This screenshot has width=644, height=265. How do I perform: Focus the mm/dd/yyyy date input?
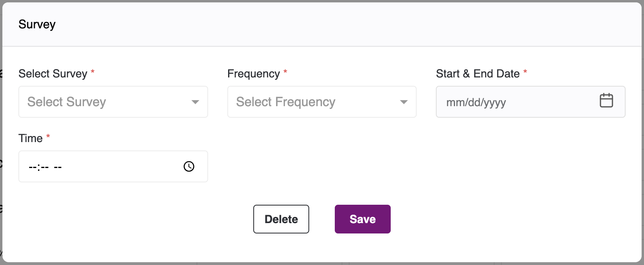476,103
